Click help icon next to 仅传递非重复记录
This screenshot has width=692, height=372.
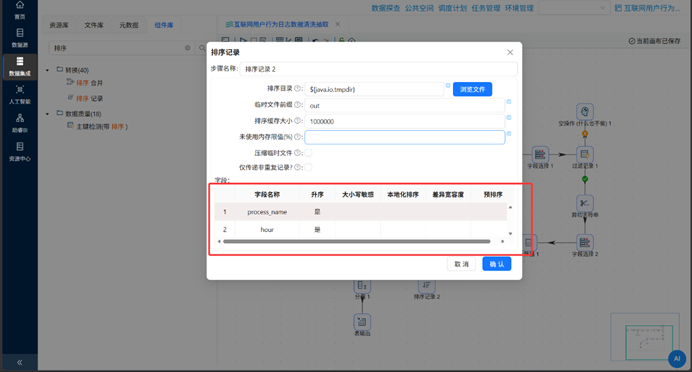tap(297, 167)
